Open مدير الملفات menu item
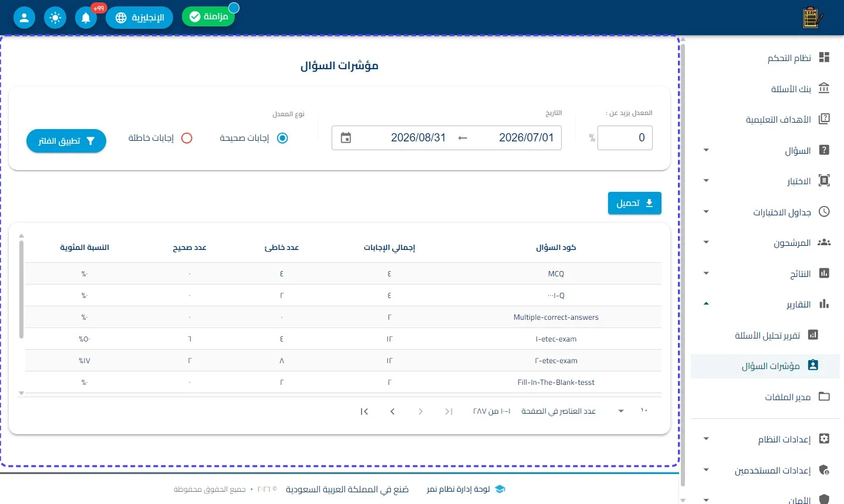844x504 pixels. (765, 397)
